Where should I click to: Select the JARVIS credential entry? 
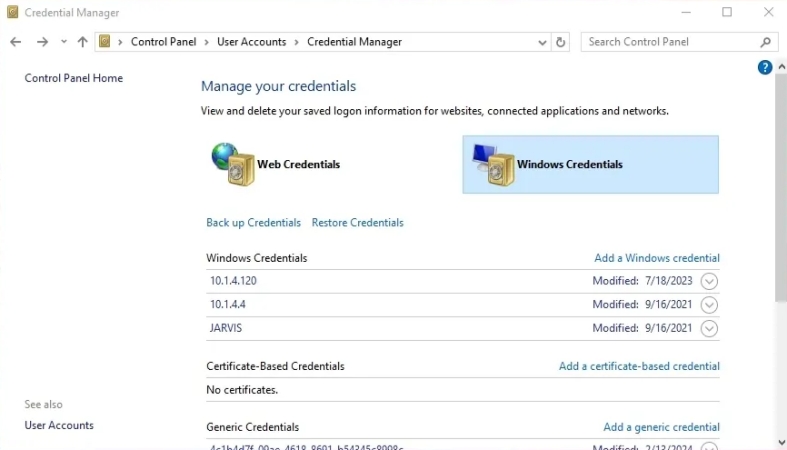462,328
